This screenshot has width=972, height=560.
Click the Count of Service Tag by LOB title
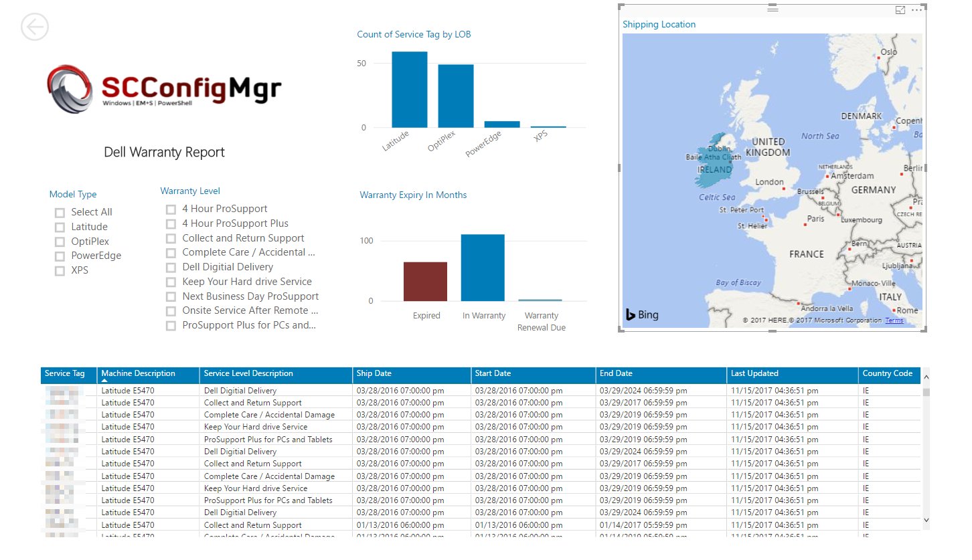[x=414, y=35]
